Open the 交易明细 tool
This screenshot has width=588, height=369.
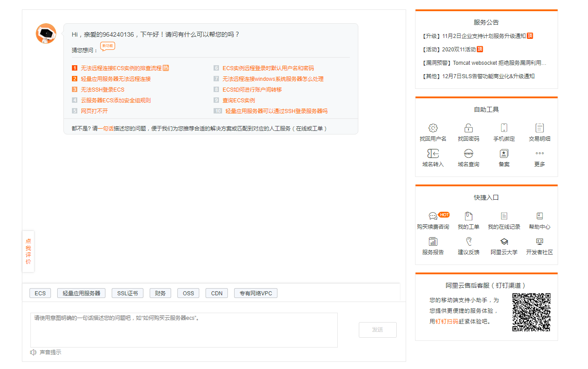(x=539, y=132)
